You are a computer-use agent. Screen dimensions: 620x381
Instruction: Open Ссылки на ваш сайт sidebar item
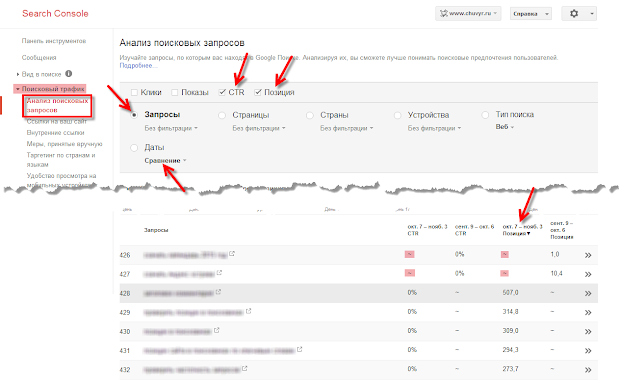pyautogui.click(x=57, y=121)
